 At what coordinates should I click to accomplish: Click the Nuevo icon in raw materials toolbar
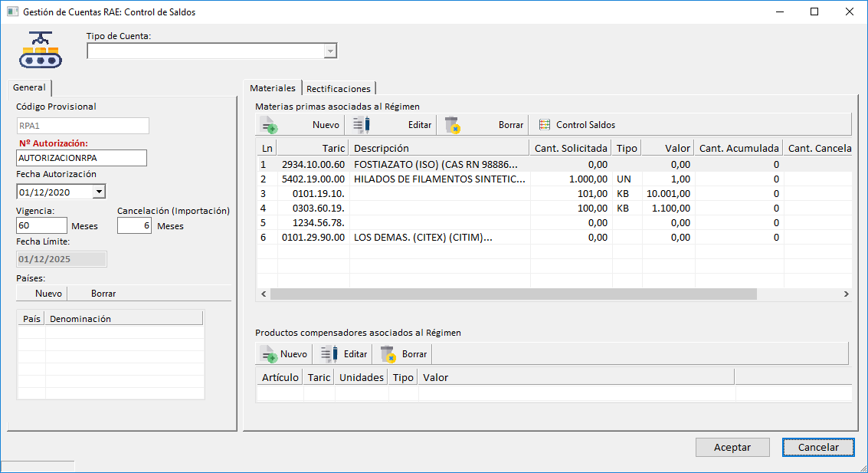point(269,125)
